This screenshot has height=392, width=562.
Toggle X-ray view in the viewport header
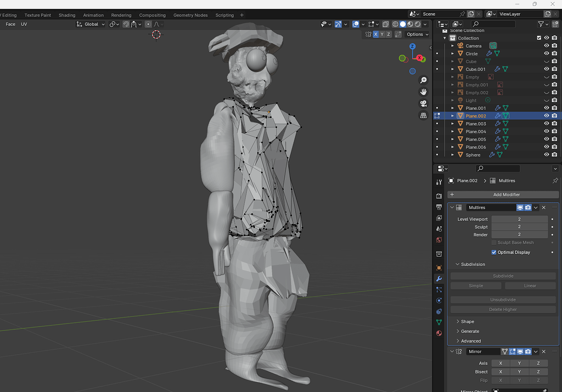385,24
